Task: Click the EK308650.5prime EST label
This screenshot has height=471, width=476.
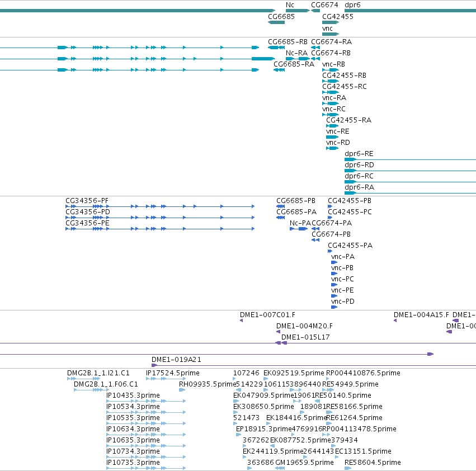Action: coord(263,407)
